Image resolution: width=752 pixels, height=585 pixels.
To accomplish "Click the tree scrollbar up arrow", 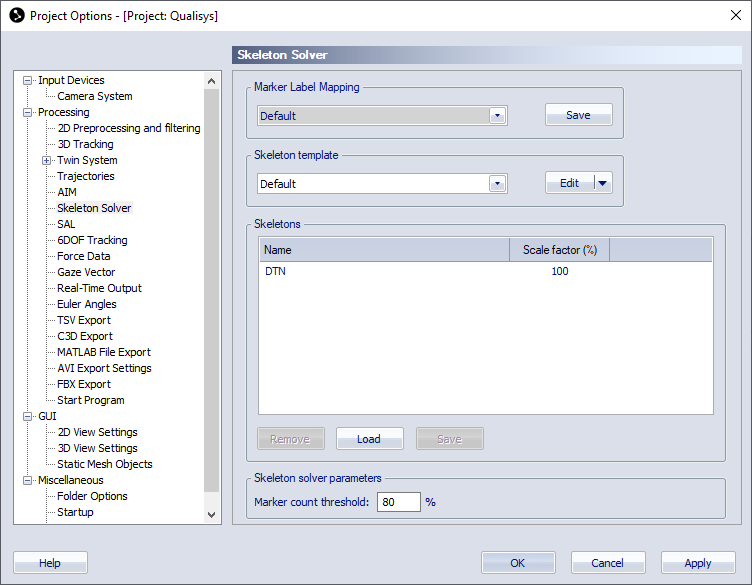I will click(212, 81).
